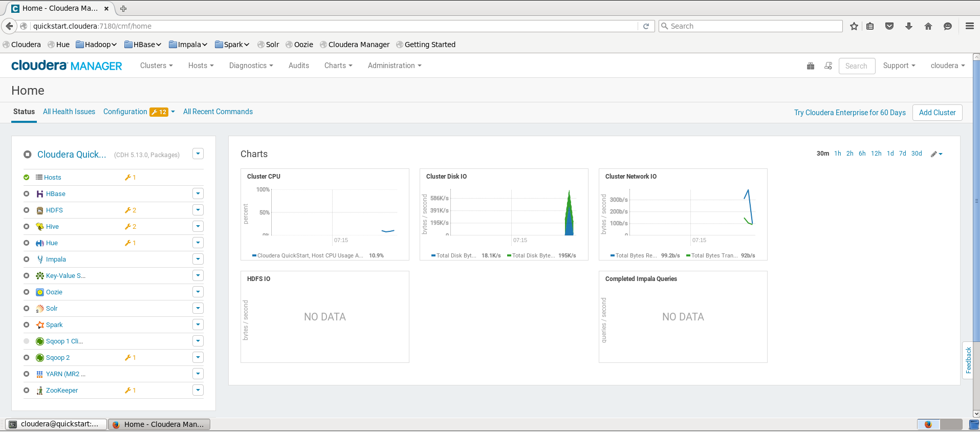Open the Hive actions dropdown

point(198,226)
